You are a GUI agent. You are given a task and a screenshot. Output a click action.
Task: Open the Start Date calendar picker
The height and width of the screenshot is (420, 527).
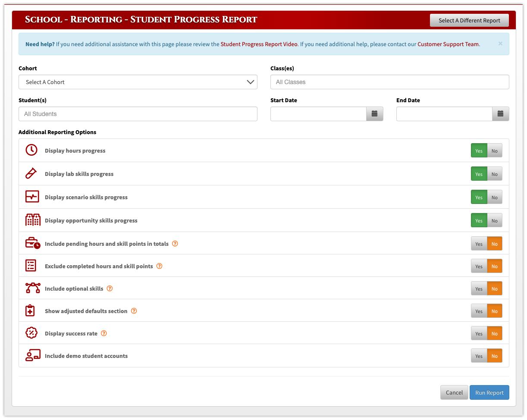374,114
